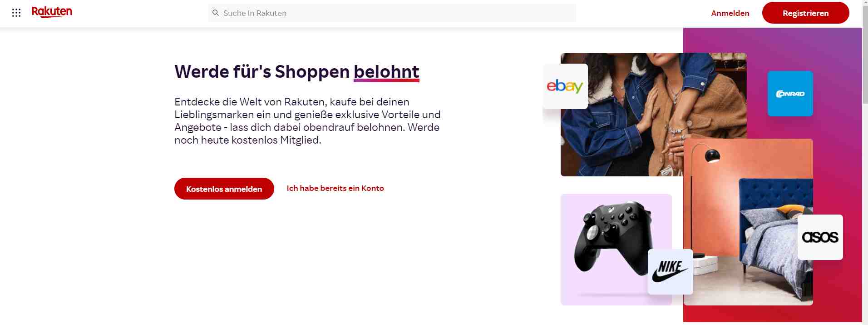
Task: Open the Anmelden login link
Action: coord(730,13)
